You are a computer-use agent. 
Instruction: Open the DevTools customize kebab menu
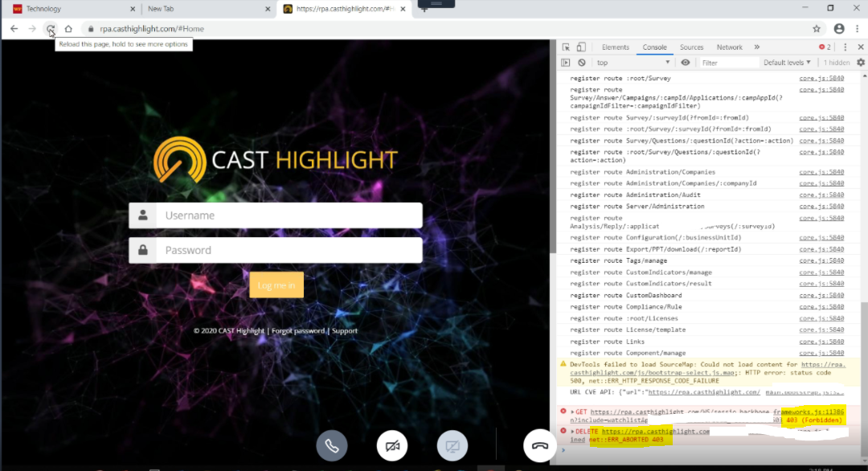845,47
